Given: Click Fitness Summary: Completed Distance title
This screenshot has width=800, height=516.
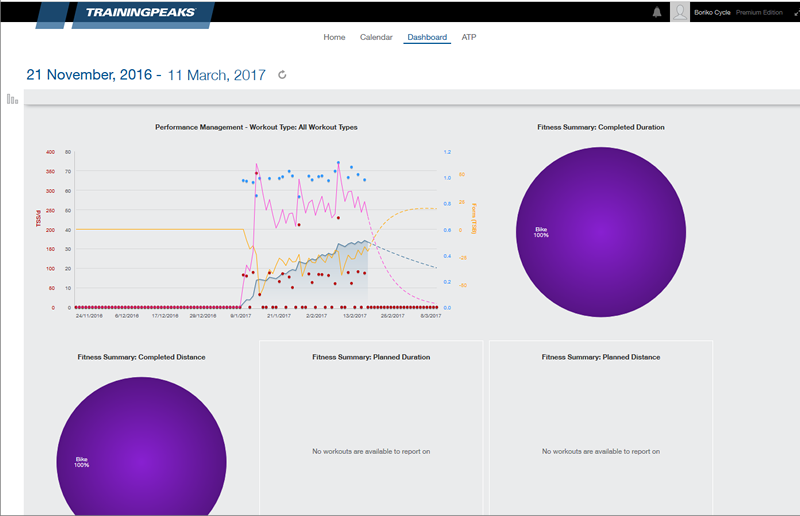Looking at the screenshot, I should [x=141, y=357].
